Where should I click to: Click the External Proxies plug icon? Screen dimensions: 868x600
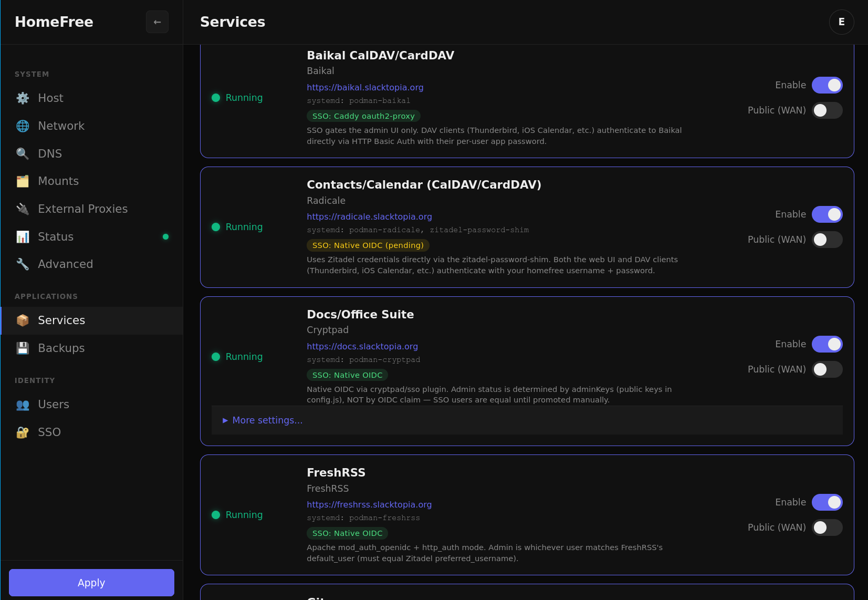pos(23,209)
